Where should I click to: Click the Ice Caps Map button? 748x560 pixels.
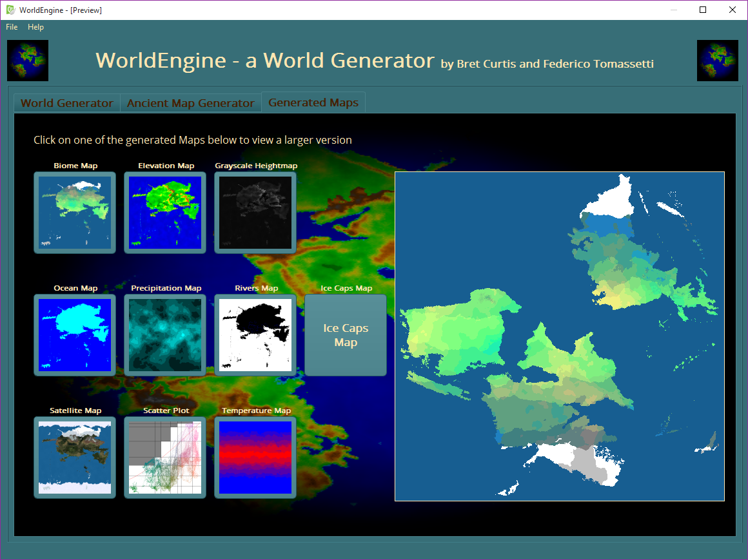346,335
